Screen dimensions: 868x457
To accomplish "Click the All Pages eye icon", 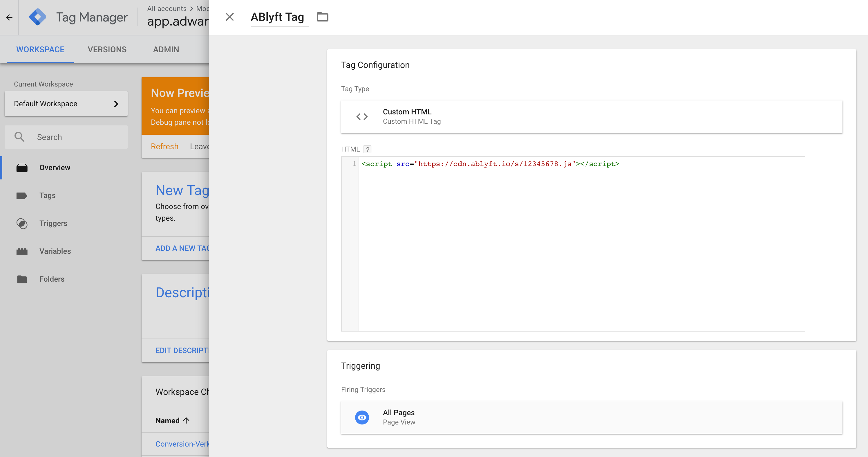I will [x=362, y=418].
